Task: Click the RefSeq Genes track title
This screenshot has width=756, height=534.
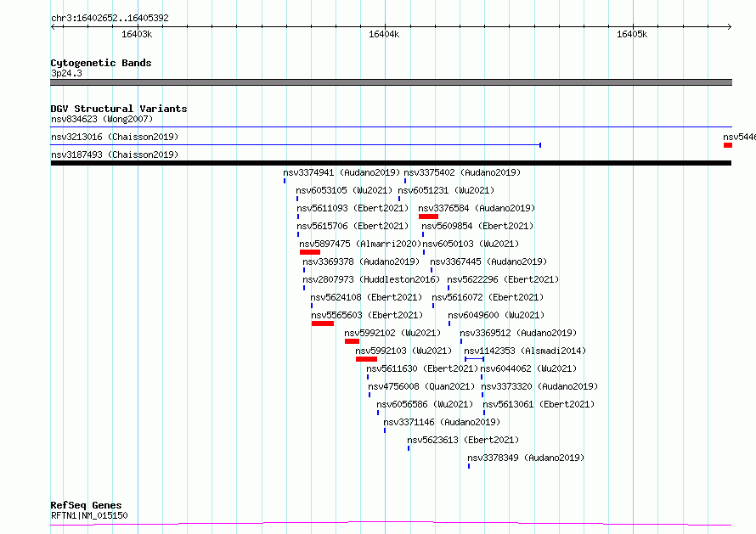Action: 86,506
